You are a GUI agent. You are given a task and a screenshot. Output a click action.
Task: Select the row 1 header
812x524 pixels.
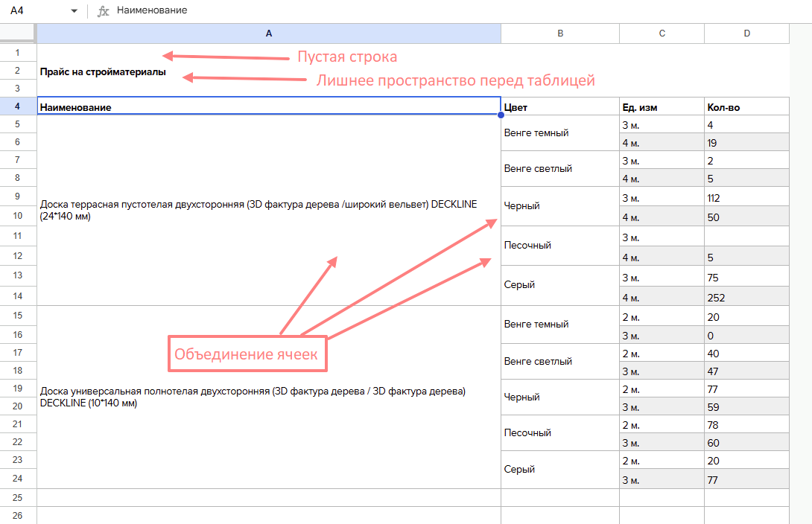(x=18, y=53)
